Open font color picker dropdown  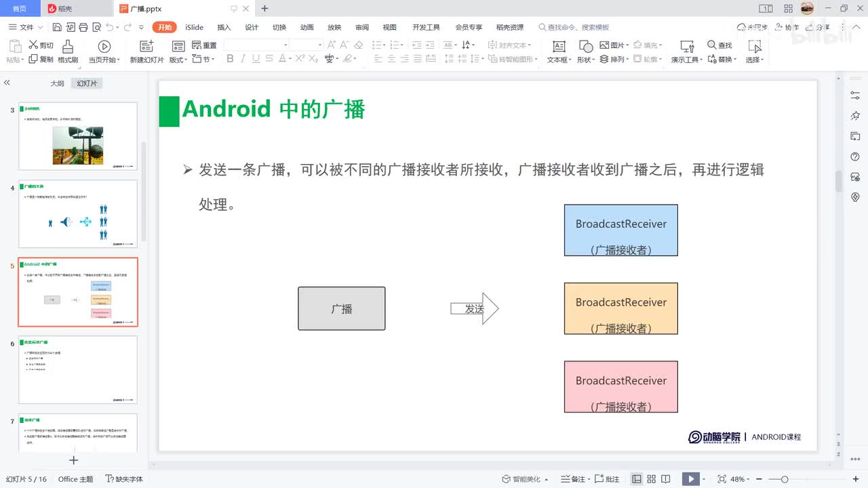290,60
